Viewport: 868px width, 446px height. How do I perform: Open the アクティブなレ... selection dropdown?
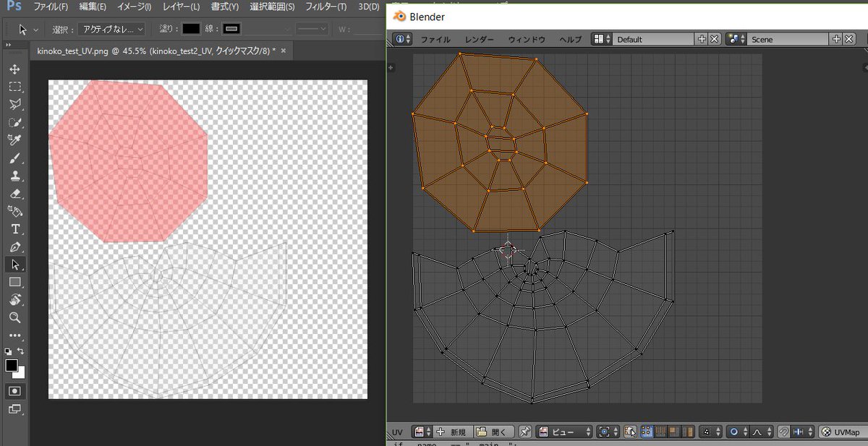pos(111,30)
